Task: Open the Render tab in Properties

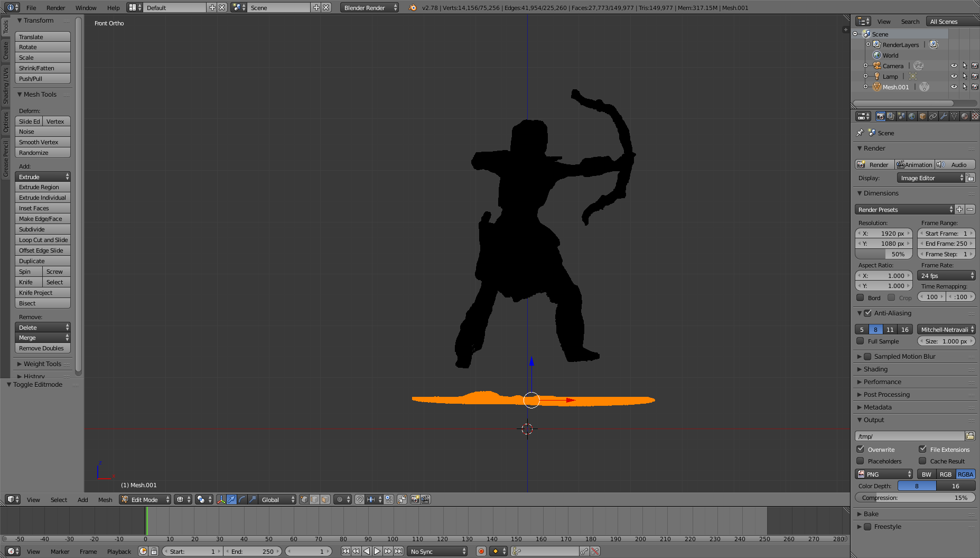Action: [x=880, y=116]
